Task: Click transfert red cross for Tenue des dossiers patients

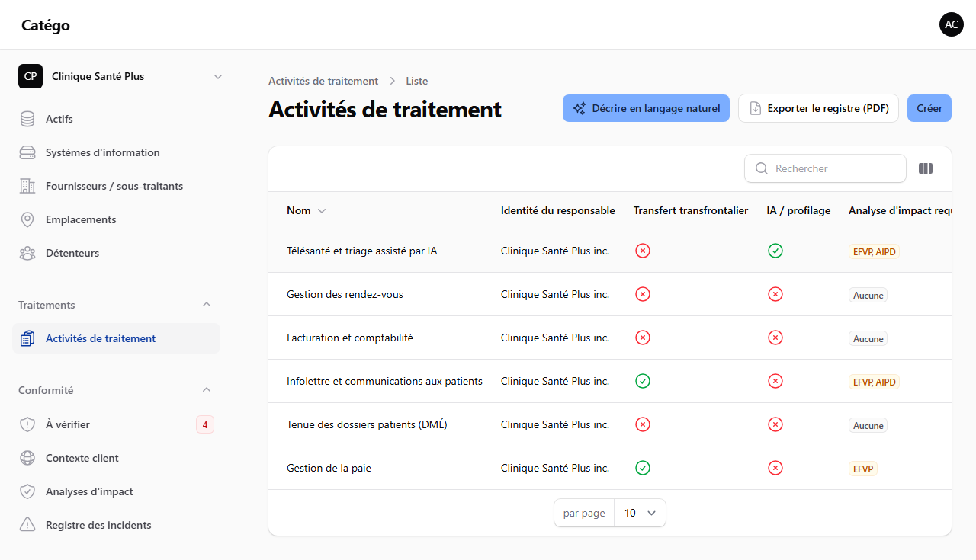Action: tap(643, 424)
